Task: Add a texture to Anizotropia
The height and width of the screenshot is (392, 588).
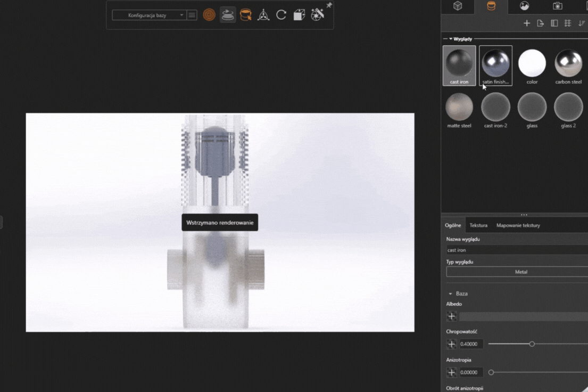Action: (x=451, y=372)
